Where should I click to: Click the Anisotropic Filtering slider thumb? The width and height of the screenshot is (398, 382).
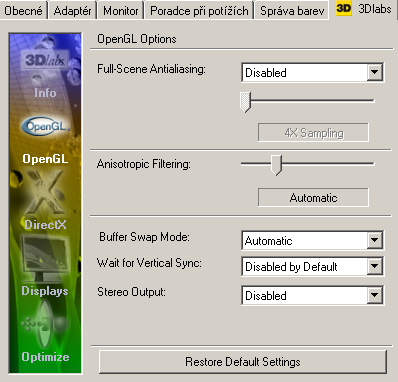tap(276, 165)
